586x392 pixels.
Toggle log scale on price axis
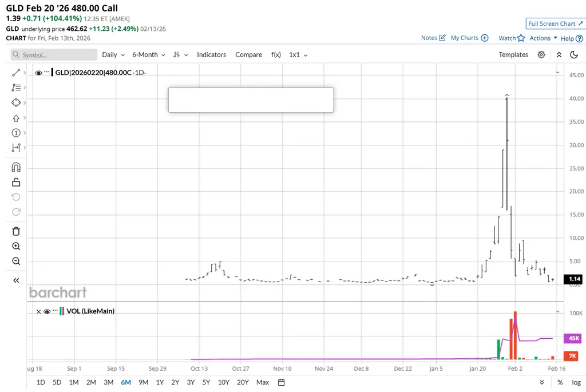point(576,382)
